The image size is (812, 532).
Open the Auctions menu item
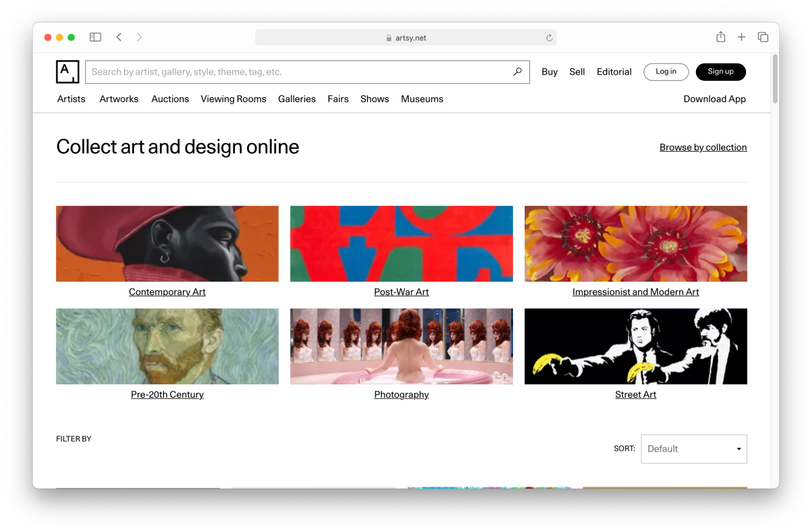pos(170,99)
